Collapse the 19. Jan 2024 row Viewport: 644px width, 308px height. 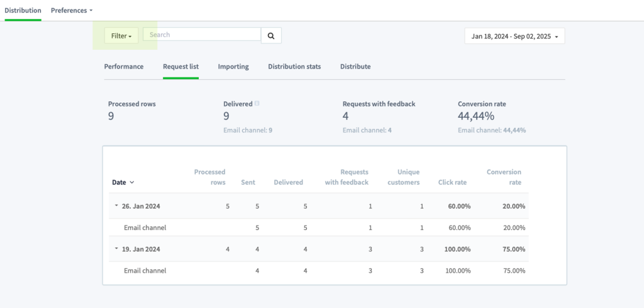click(x=116, y=249)
